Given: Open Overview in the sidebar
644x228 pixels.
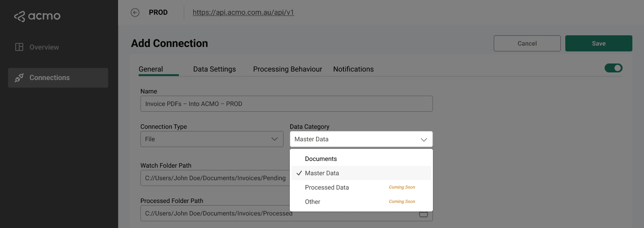Looking at the screenshot, I should (x=58, y=47).
